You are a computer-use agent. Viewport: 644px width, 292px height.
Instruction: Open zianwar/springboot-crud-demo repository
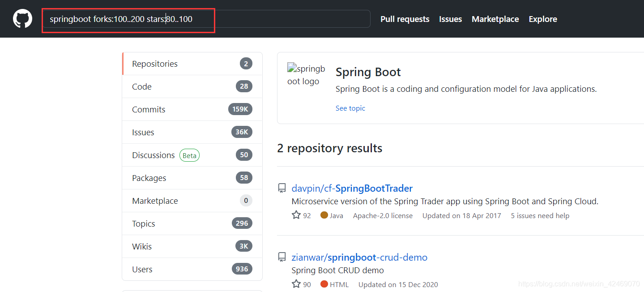click(359, 257)
